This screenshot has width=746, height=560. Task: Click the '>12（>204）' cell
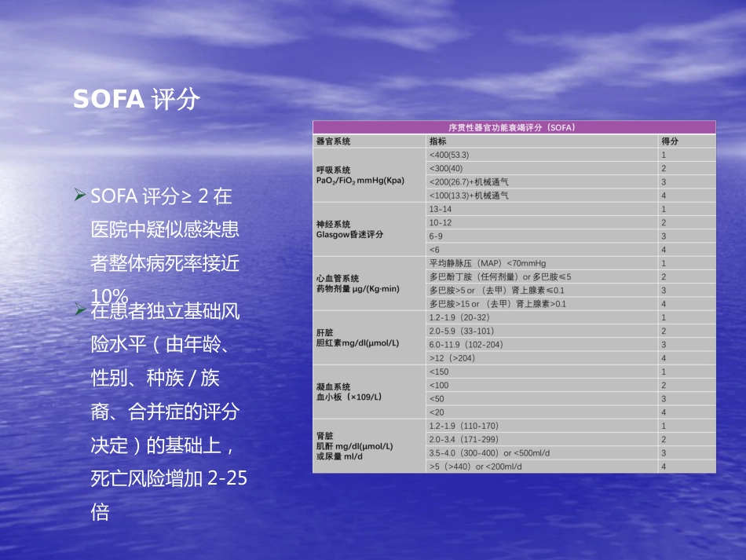point(541,358)
